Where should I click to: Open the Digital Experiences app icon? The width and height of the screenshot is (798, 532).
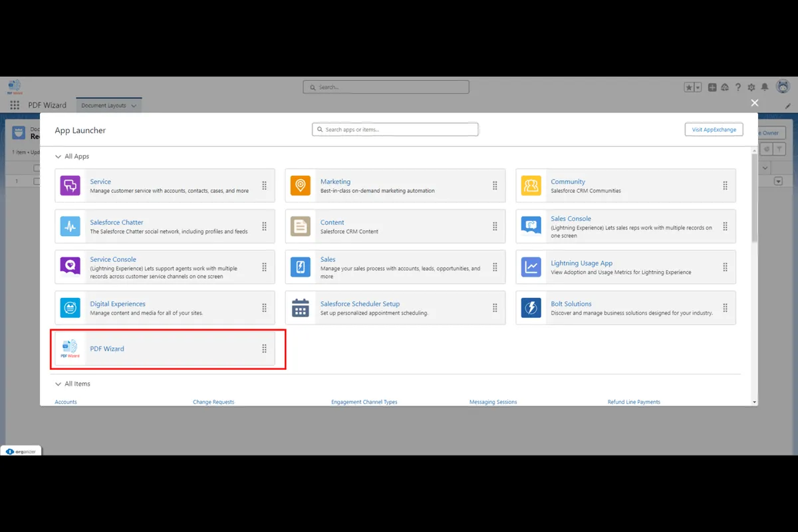pos(70,308)
